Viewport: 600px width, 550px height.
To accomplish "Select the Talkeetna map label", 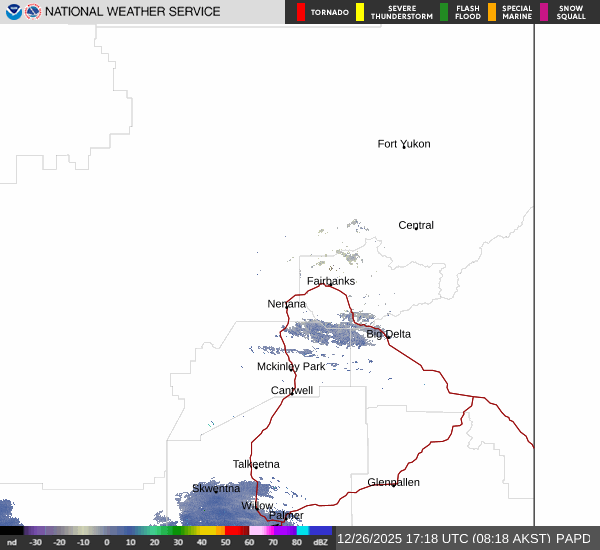I will pos(256,464).
